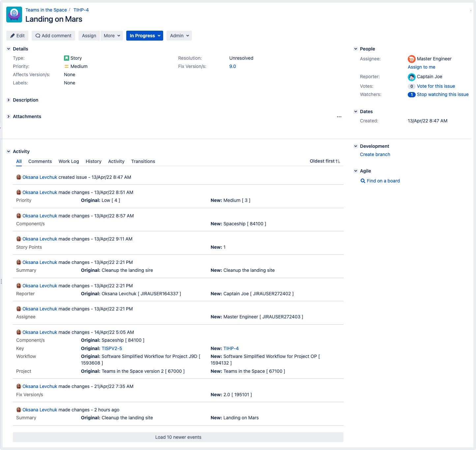Click Load 10 newer events bar
This screenshot has height=450, width=476.
coord(178,437)
